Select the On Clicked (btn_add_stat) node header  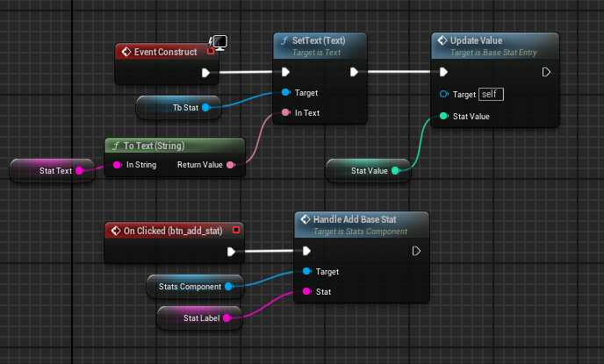coord(174,231)
